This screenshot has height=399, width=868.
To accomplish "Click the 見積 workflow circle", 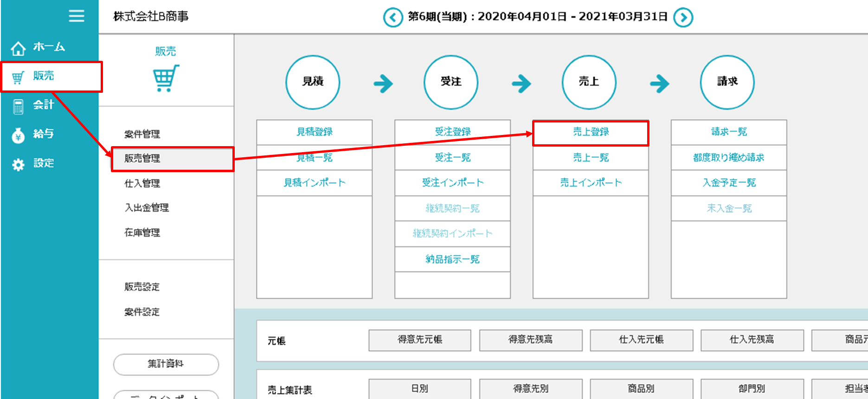I will click(x=313, y=82).
